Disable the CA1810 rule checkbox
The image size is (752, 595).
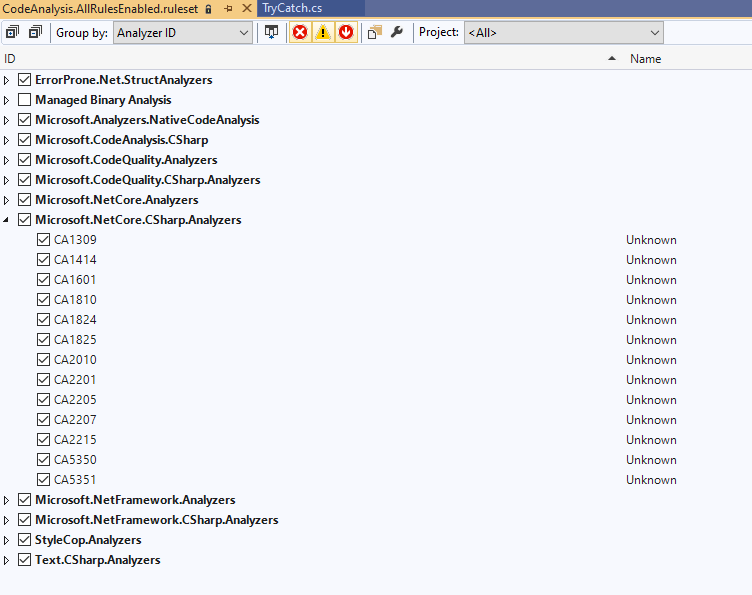(x=43, y=300)
